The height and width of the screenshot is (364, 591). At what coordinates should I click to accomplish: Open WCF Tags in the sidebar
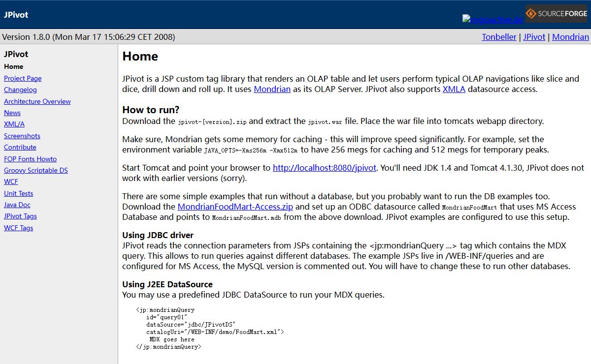click(19, 228)
